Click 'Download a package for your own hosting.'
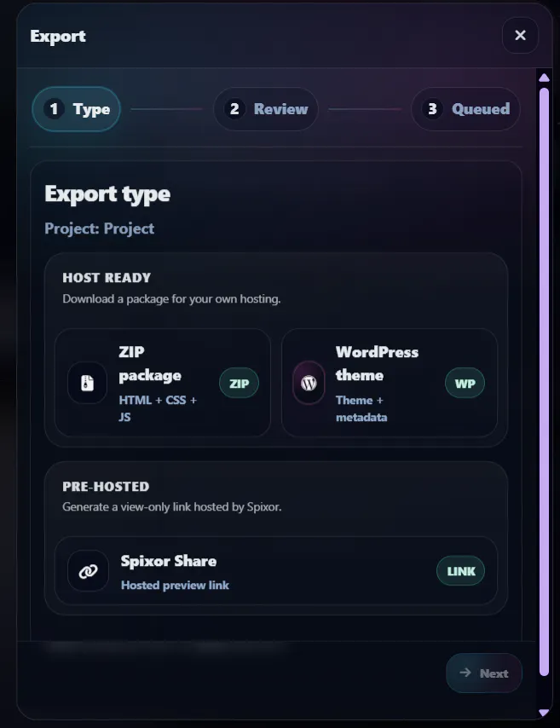The image size is (560, 728). (x=171, y=298)
